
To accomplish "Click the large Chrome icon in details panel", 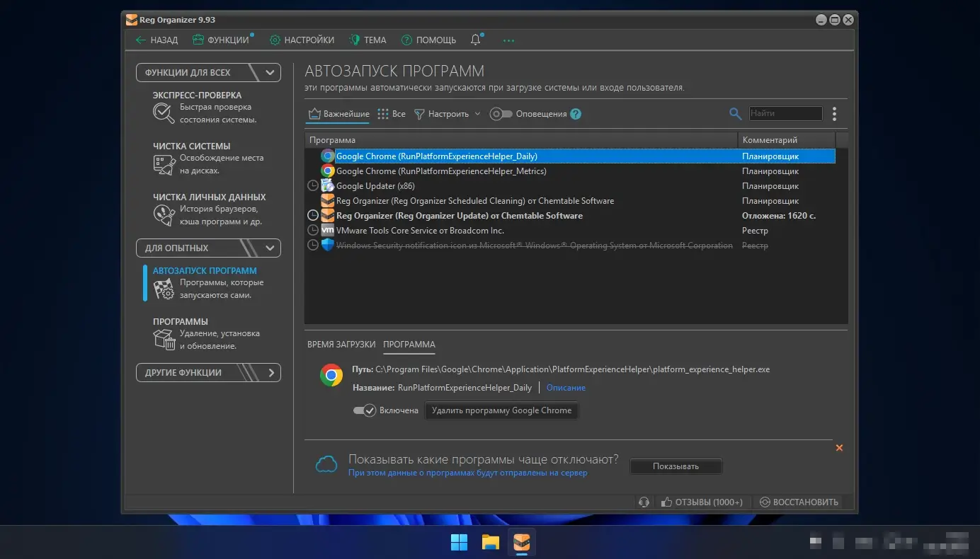I will click(x=331, y=375).
